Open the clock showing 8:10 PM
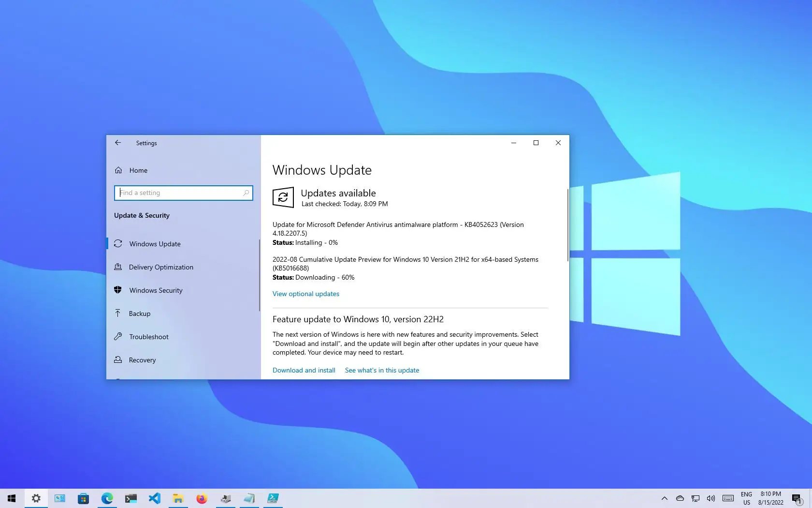 pos(771,498)
